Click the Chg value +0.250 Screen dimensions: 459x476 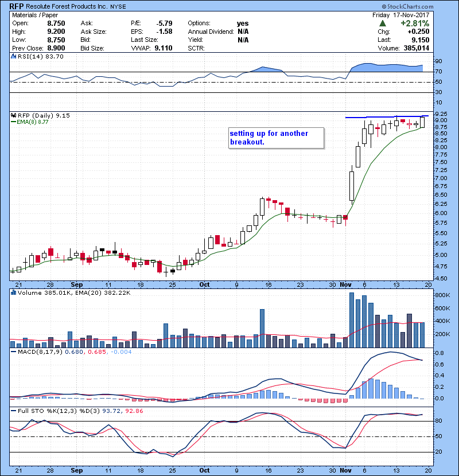tap(418, 32)
